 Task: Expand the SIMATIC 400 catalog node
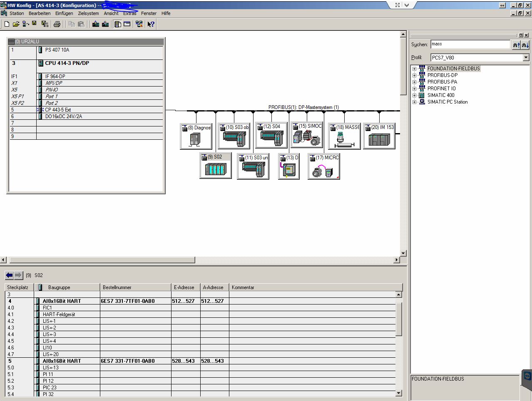point(414,95)
